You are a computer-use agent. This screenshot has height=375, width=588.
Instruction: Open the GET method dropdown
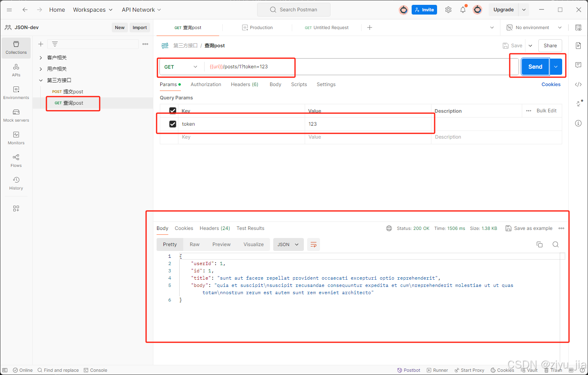coord(181,67)
